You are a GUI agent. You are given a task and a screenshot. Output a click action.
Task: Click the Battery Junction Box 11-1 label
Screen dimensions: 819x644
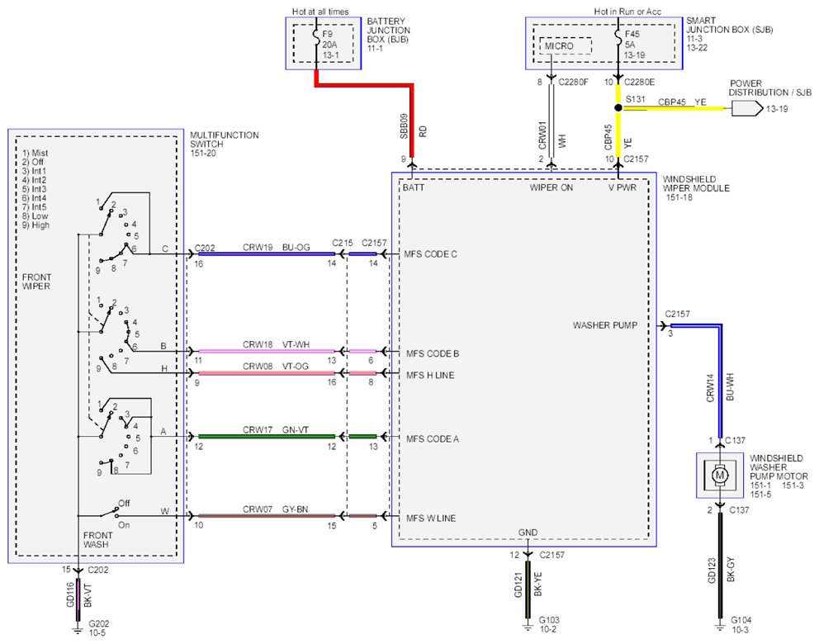click(388, 35)
